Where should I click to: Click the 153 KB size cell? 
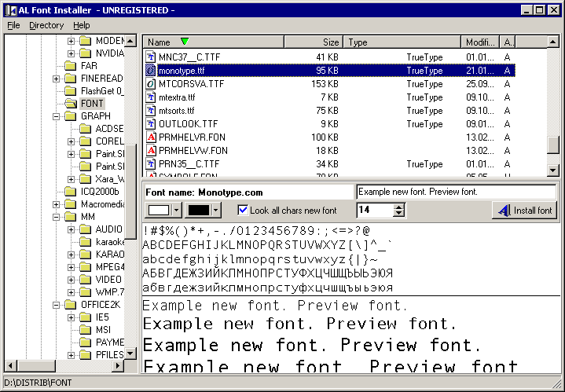[325, 84]
